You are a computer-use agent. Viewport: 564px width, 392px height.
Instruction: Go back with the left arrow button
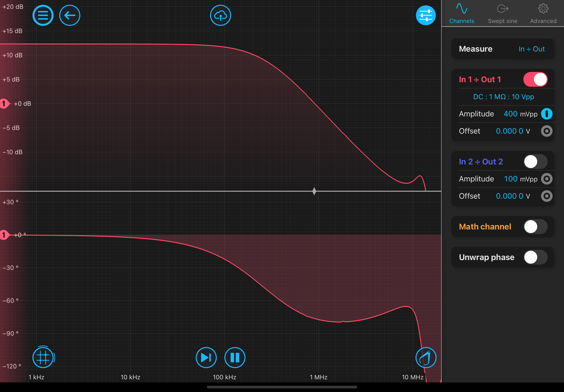point(70,16)
